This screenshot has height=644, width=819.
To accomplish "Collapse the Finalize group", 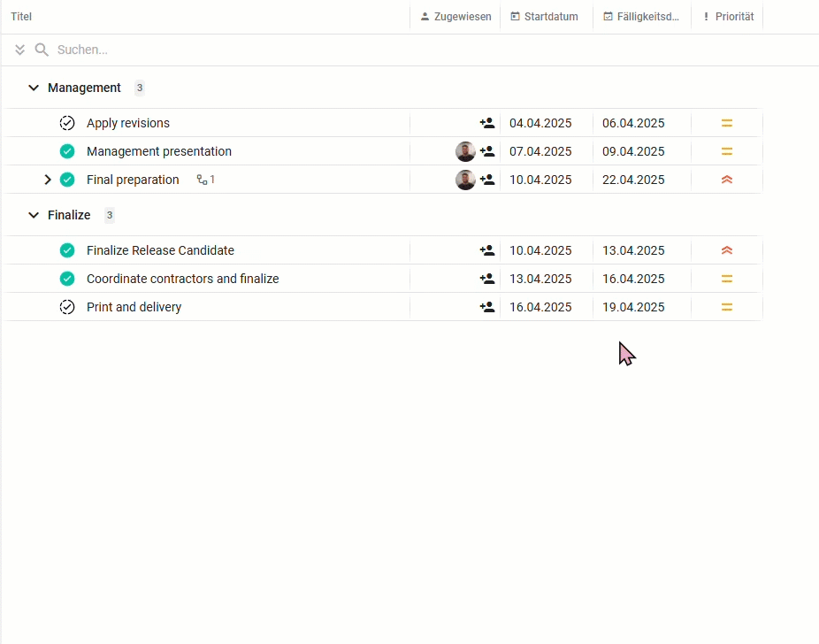I will coord(34,215).
